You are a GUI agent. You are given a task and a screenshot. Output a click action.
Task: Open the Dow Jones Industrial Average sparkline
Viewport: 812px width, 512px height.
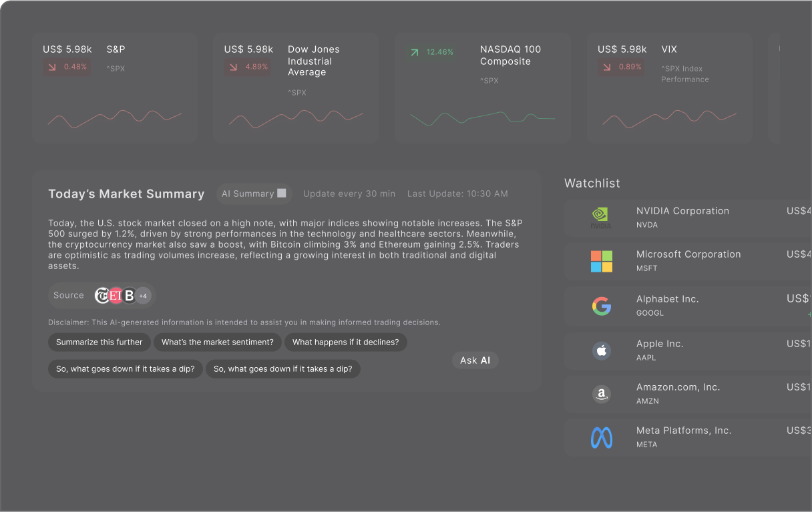[296, 119]
